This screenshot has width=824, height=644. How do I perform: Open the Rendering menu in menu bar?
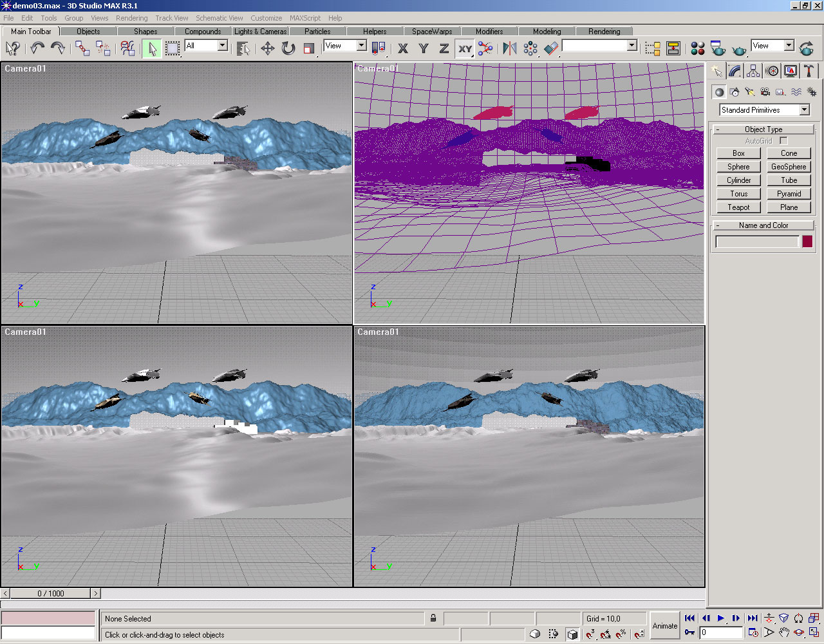click(131, 18)
